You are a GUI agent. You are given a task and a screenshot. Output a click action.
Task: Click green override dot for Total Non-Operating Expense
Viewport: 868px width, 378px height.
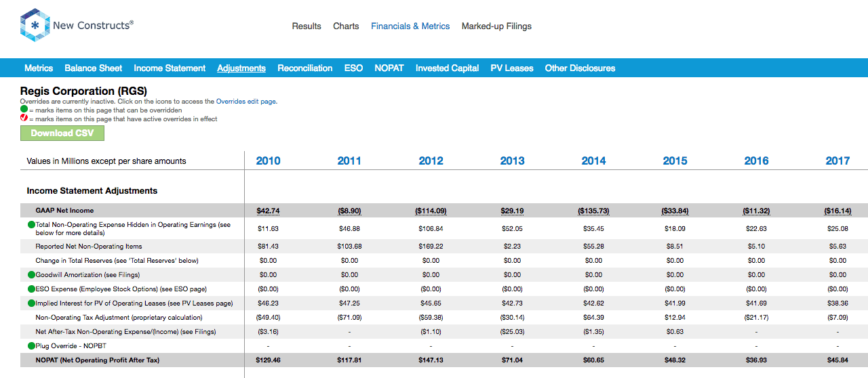point(31,224)
